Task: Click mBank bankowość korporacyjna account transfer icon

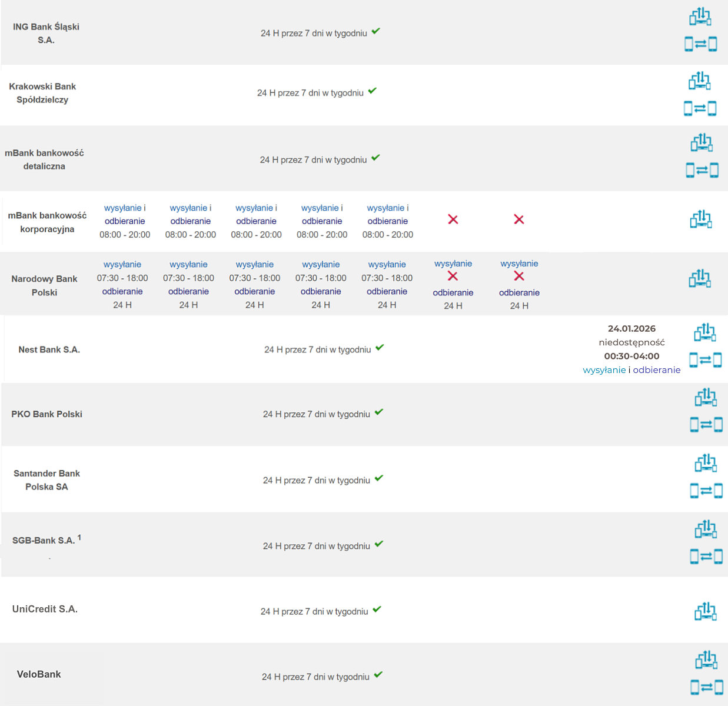Action: point(701,219)
